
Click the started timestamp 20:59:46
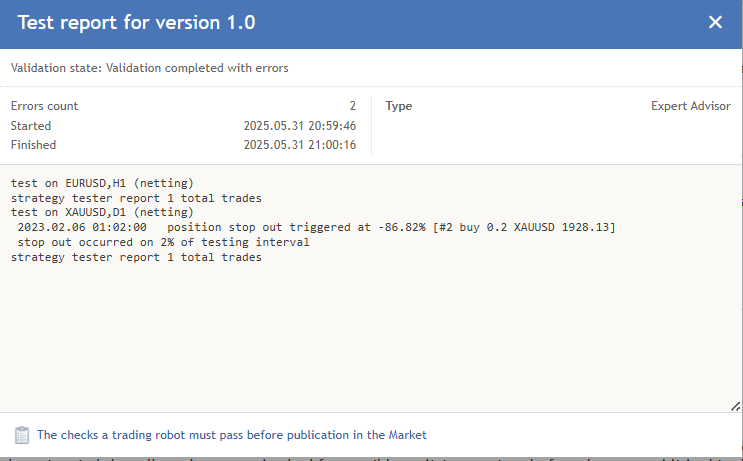[300, 126]
